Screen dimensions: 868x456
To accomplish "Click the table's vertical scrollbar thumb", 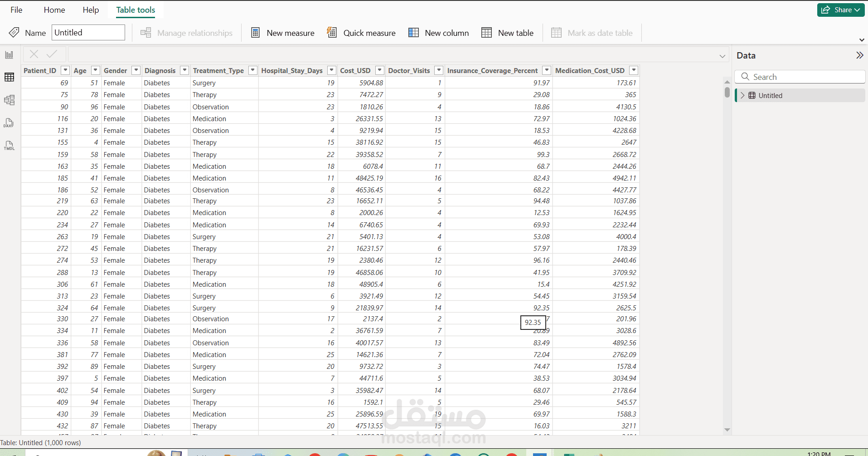I will [x=727, y=93].
